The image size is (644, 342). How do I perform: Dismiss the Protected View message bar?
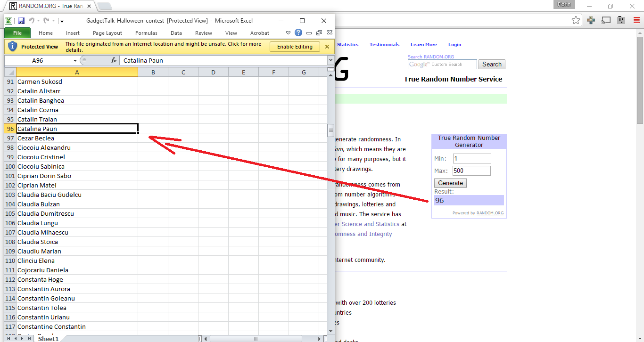(327, 47)
